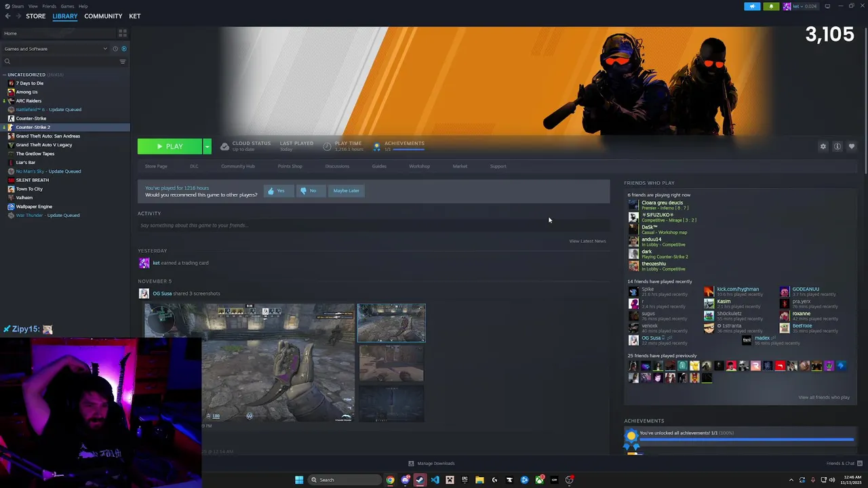Screen dimensions: 868x488
Task: Click the achievements badge icon in header
Action: point(377,146)
